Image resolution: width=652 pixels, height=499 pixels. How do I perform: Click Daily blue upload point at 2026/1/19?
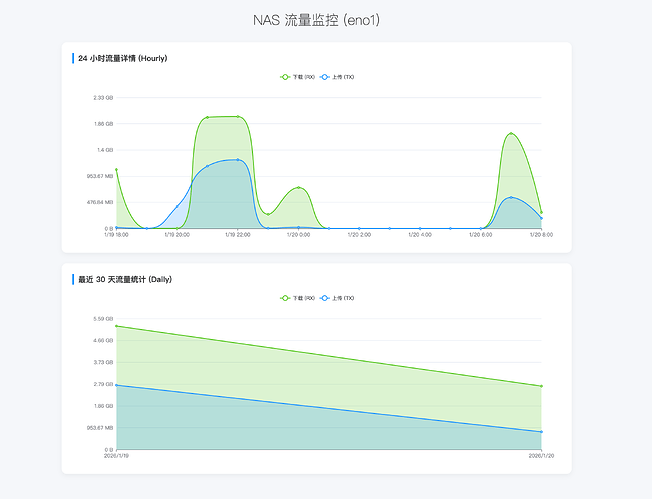click(116, 385)
